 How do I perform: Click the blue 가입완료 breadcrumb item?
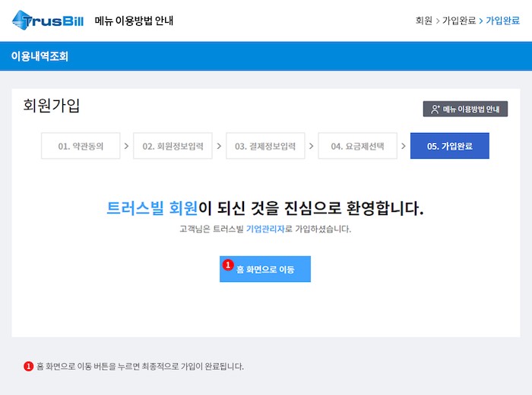coord(502,21)
